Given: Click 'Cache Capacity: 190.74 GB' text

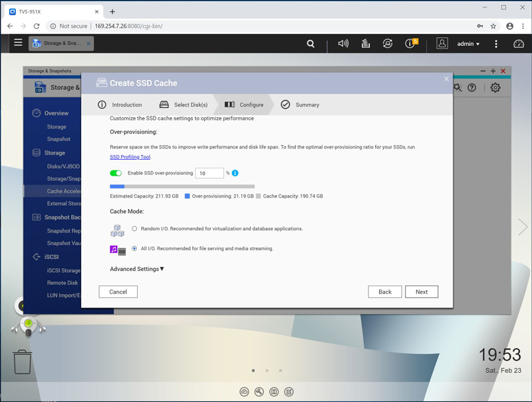Looking at the screenshot, I should tap(293, 196).
